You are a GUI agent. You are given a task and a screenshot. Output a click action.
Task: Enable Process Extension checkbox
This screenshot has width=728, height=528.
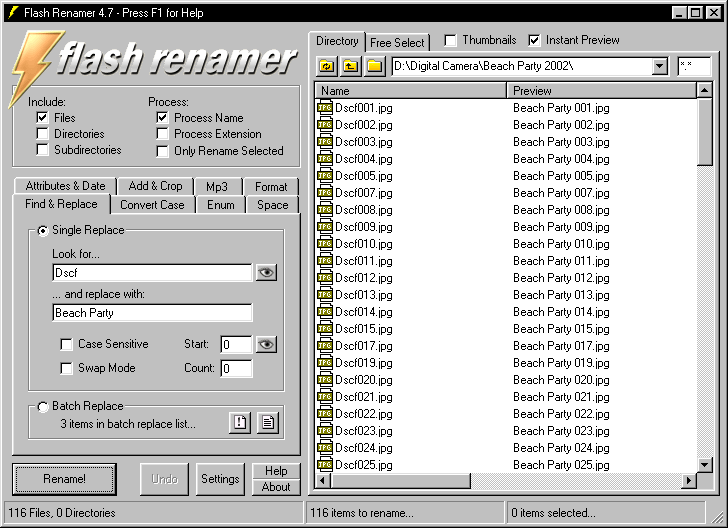click(x=162, y=134)
